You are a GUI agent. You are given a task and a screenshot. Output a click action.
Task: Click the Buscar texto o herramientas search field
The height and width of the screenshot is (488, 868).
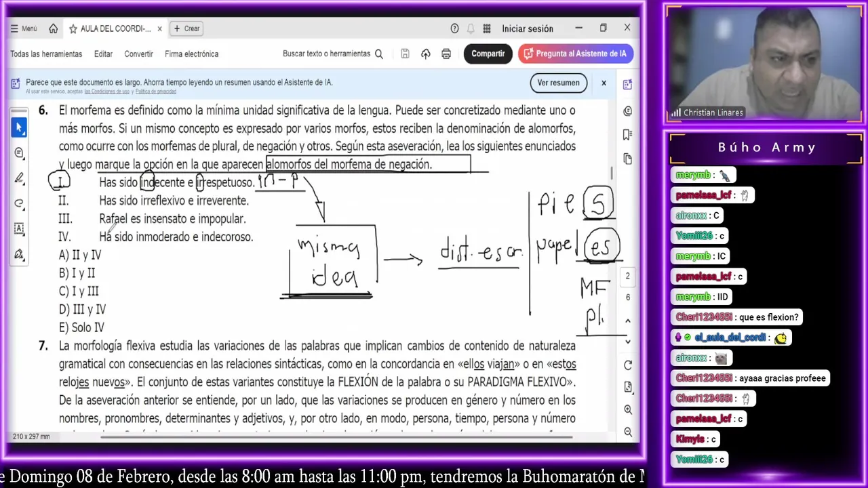pos(332,54)
